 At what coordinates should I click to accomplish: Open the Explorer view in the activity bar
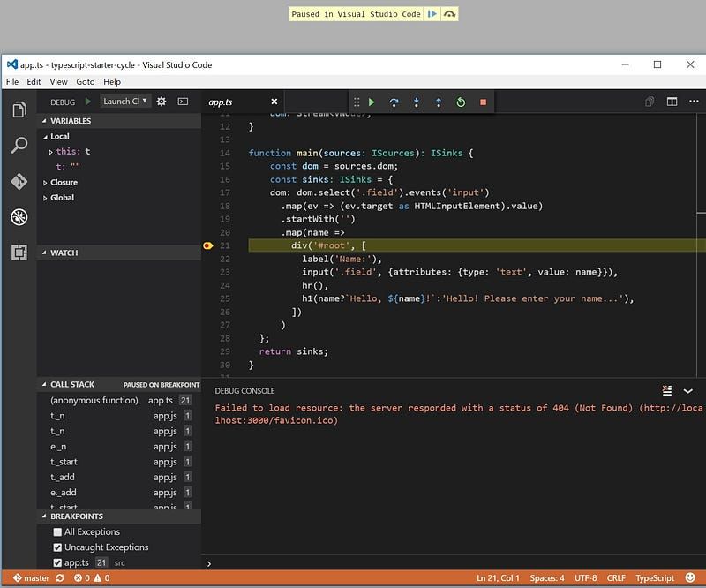19,109
